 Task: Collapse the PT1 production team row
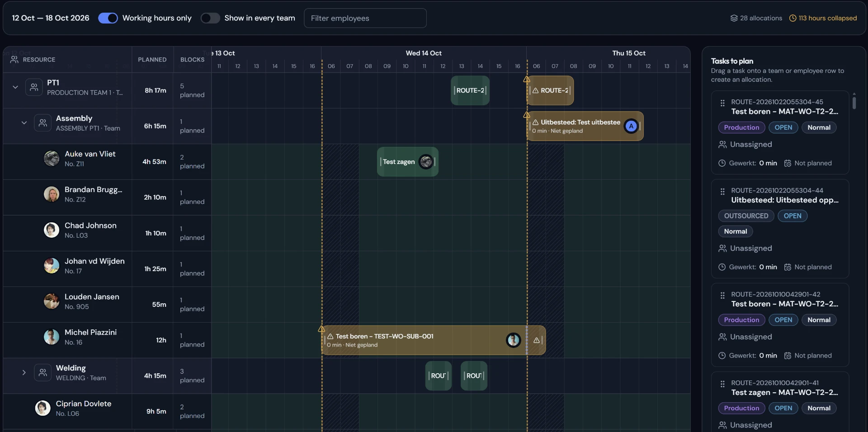pyautogui.click(x=15, y=87)
